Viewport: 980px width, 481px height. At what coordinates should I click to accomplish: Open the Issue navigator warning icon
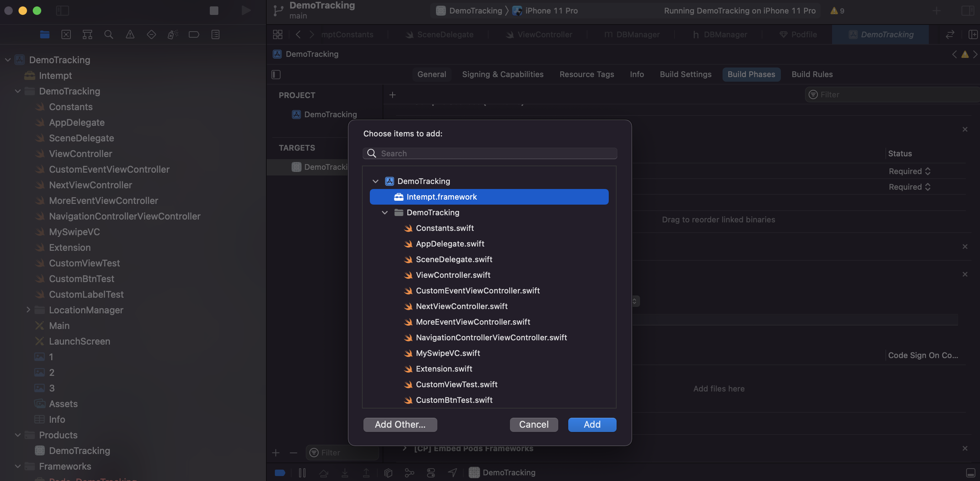(x=130, y=34)
